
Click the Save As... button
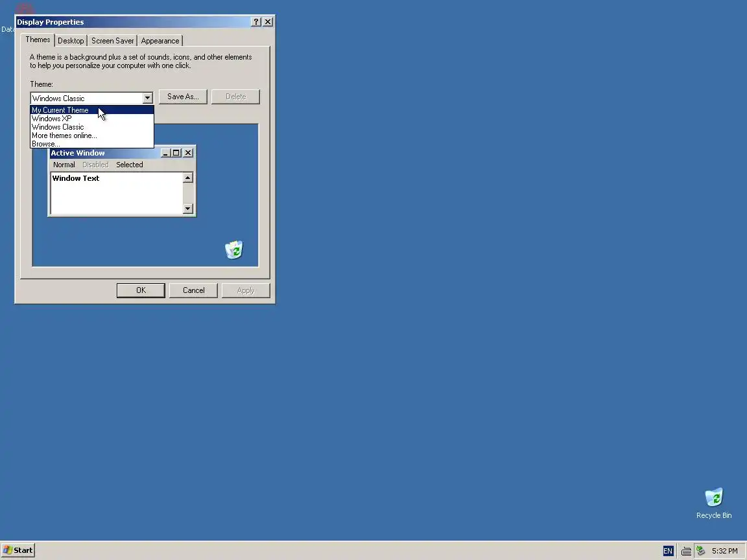tap(183, 97)
